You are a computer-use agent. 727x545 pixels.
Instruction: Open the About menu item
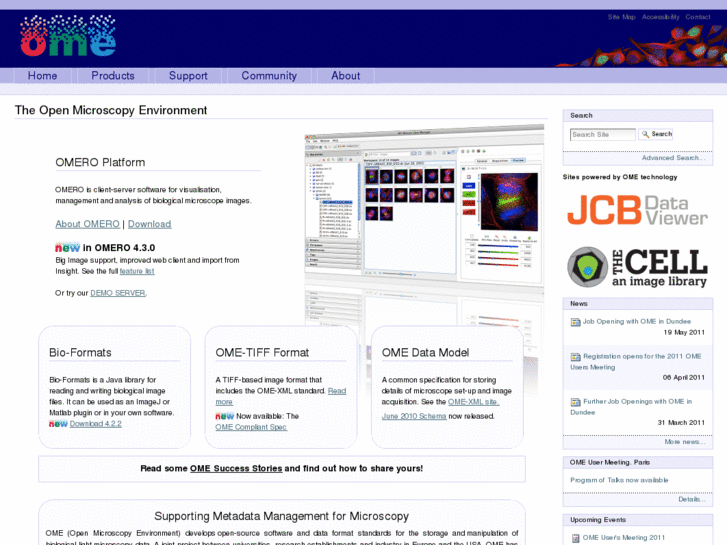tap(345, 76)
